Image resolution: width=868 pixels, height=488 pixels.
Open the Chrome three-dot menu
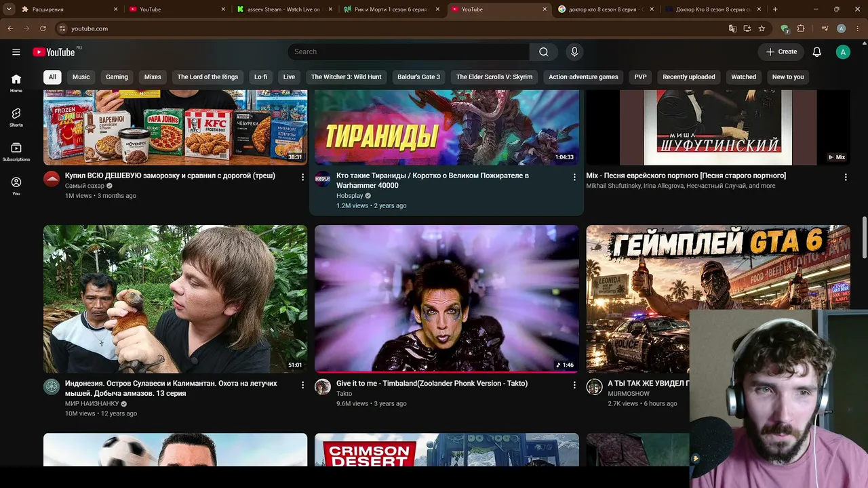[x=857, y=28]
